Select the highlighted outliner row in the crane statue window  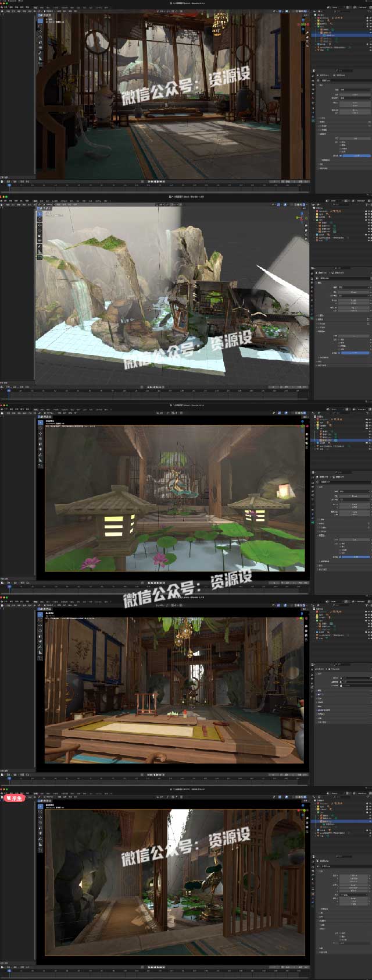click(x=341, y=821)
